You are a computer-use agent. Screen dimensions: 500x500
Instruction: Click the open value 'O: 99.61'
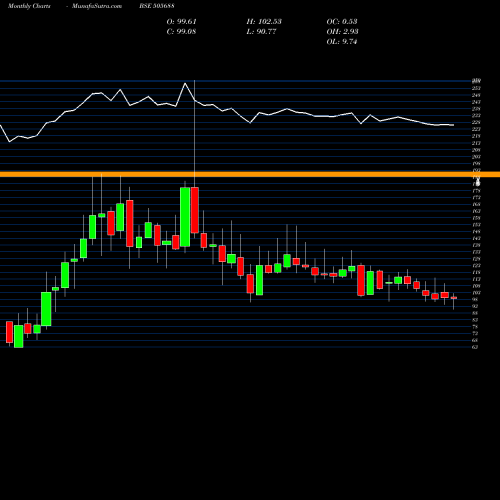(182, 21)
